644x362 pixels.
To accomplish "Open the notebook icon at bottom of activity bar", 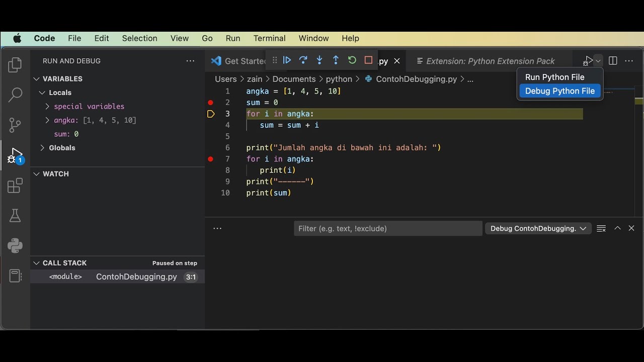I will coord(15,276).
